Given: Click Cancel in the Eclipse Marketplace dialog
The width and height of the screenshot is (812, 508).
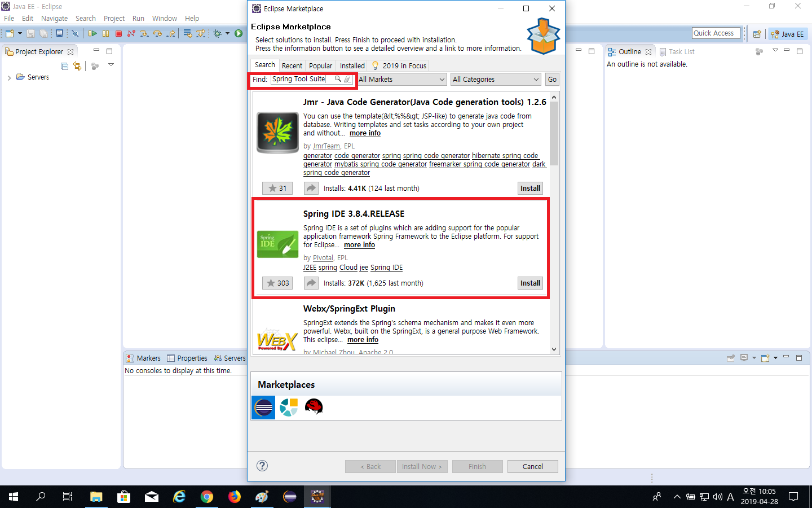Looking at the screenshot, I should (x=532, y=466).
